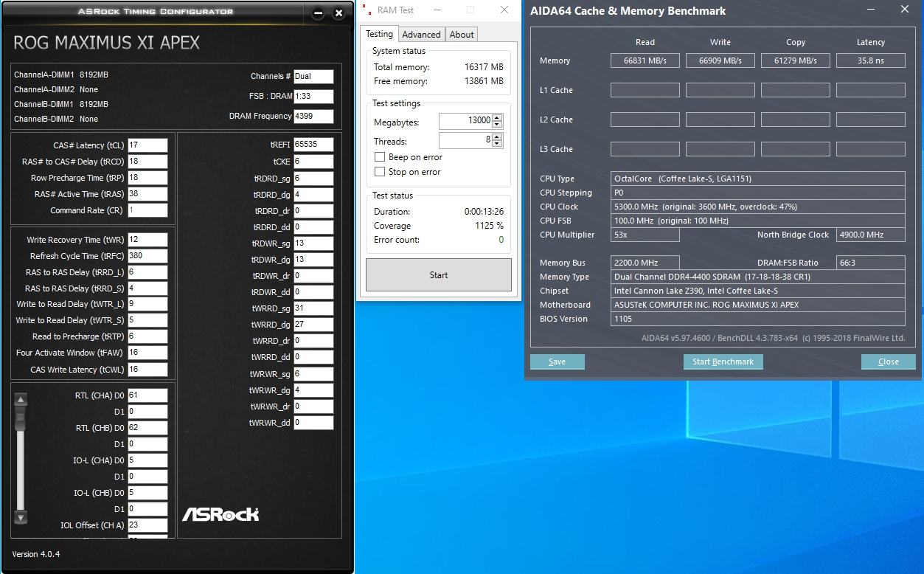This screenshot has height=574, width=924.
Task: Minimize the RAM Test window
Action: pos(436,10)
